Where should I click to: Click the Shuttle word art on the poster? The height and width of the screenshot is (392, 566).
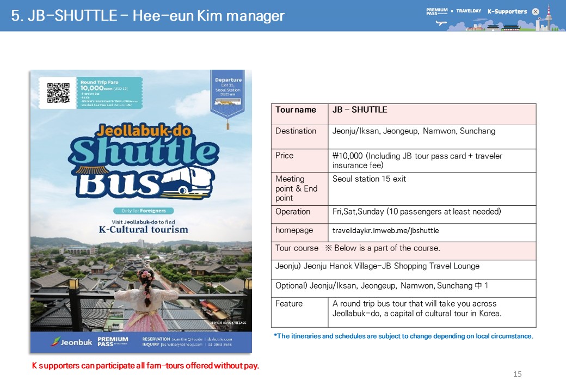click(143, 151)
